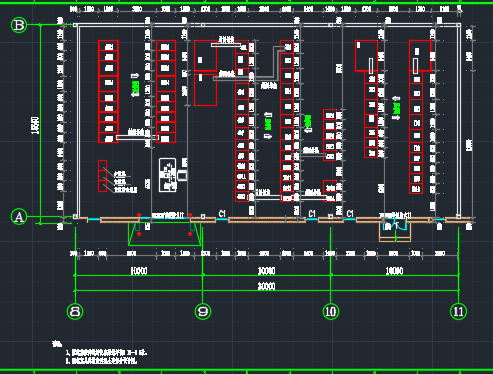Pick the grid axis bubble numbered 10
The image size is (493, 374).
click(331, 312)
